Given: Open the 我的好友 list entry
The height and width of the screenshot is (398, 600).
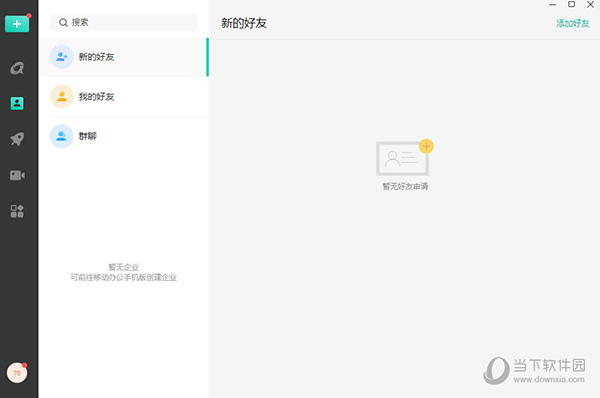Looking at the screenshot, I should 124,96.
